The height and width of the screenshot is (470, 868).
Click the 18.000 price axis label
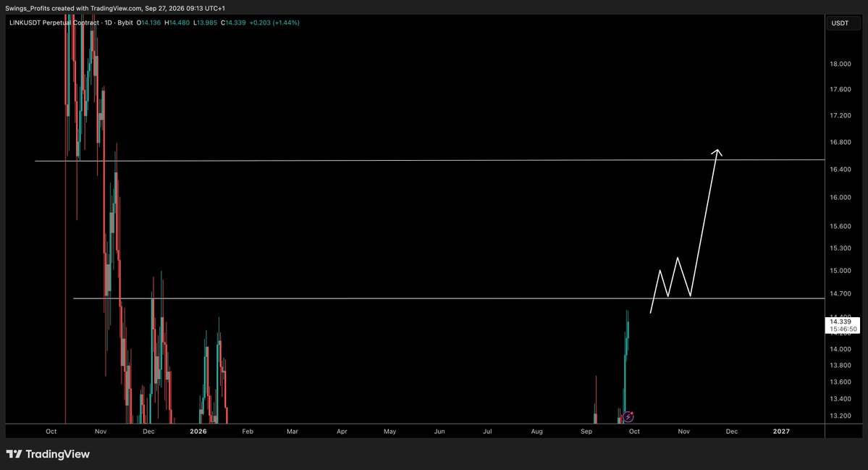tap(840, 64)
